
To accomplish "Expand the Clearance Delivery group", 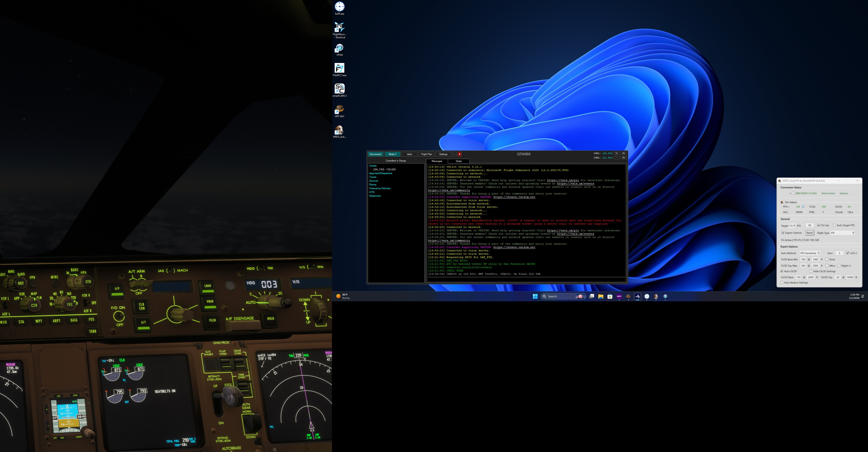I will (380, 188).
